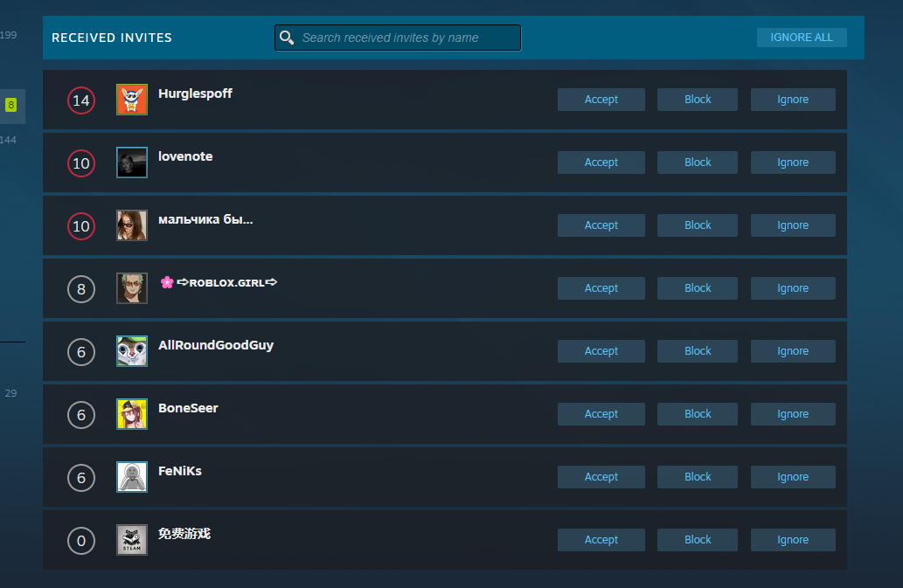Accept 免费游戏 invite
Viewport: 903px width, 588px height.
point(601,540)
